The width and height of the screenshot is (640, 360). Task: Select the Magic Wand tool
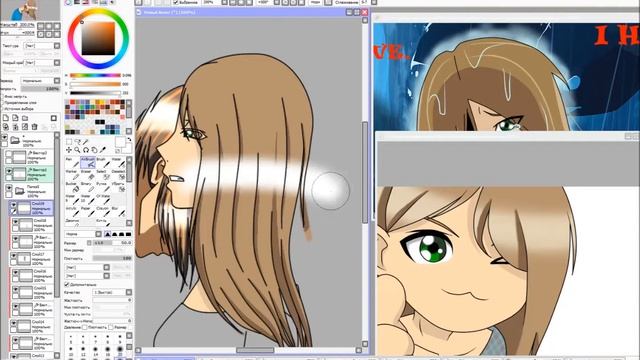pyautogui.click(x=86, y=142)
